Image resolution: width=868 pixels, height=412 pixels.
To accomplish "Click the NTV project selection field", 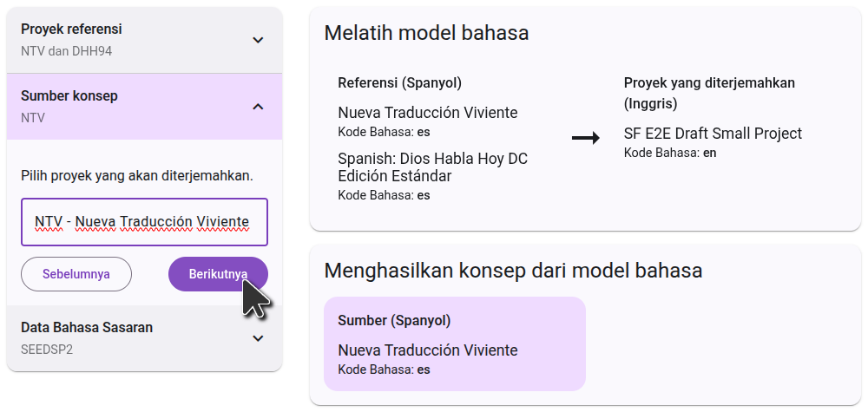I will [x=144, y=222].
